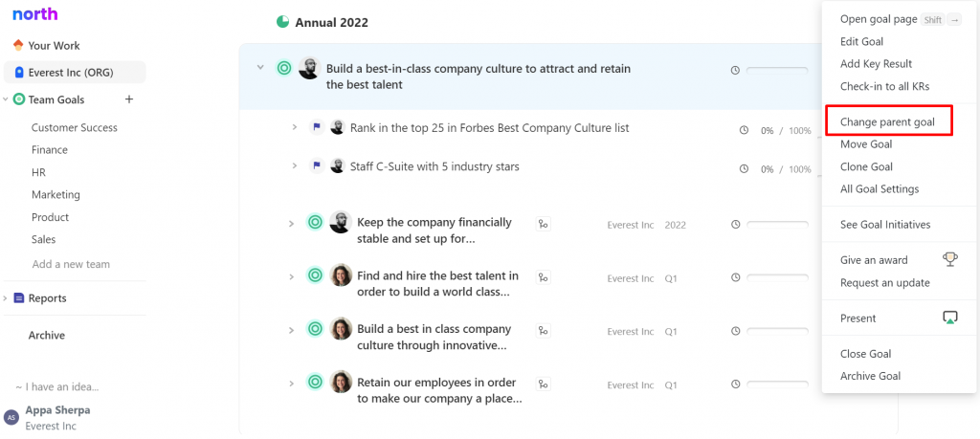Click Add a new team link
The width and height of the screenshot is (980, 439).
71,264
